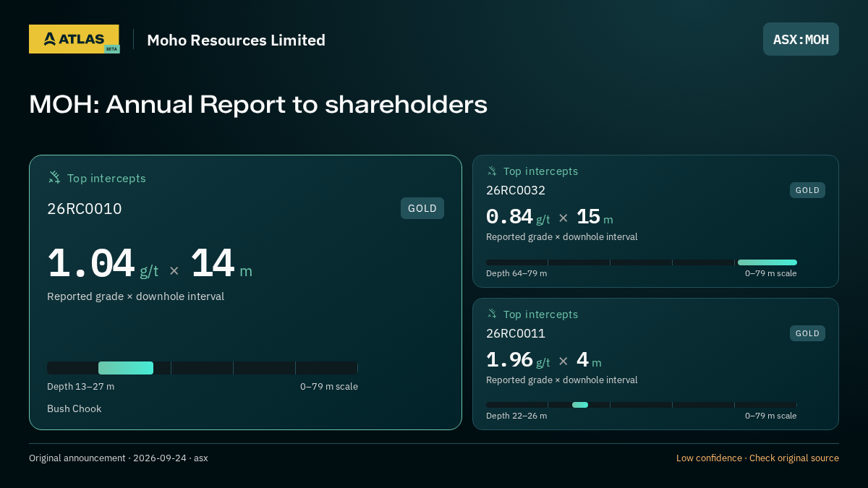Click the headline MOH: Annual Report to shareholders
The height and width of the screenshot is (488, 868).
pyautogui.click(x=258, y=104)
